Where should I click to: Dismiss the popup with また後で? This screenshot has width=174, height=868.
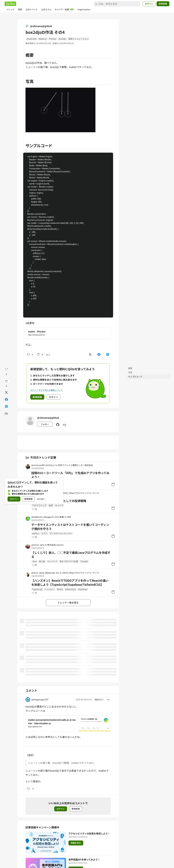pos(41,499)
